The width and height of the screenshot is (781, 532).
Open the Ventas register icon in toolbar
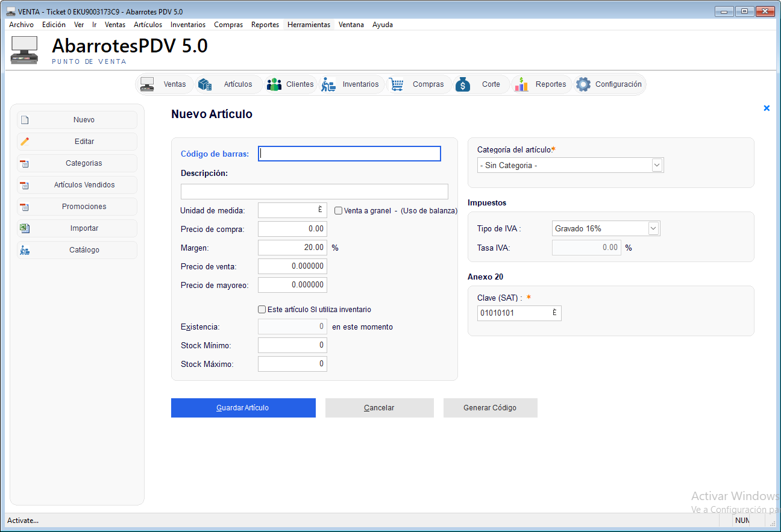[147, 84]
